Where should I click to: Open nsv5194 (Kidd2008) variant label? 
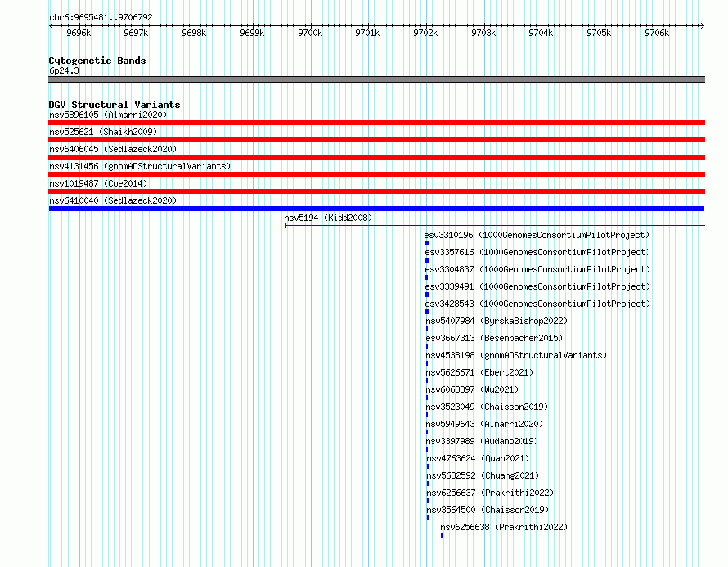[328, 218]
